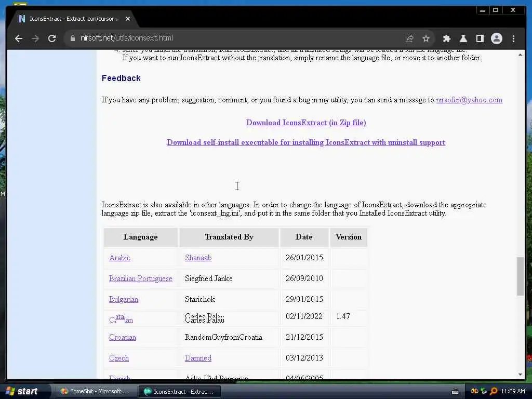Screen dimensions: 532x399
Task: Click the Language column header
Action: [x=140, y=237]
